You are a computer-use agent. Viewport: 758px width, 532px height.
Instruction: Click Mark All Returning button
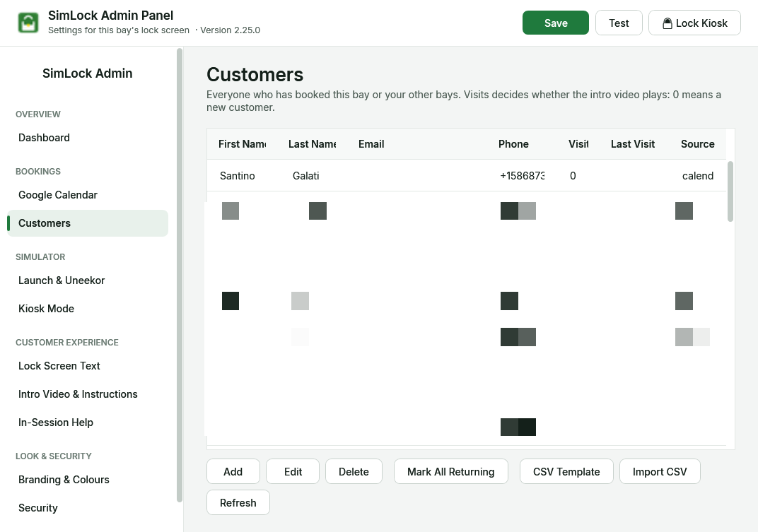[x=450, y=472]
